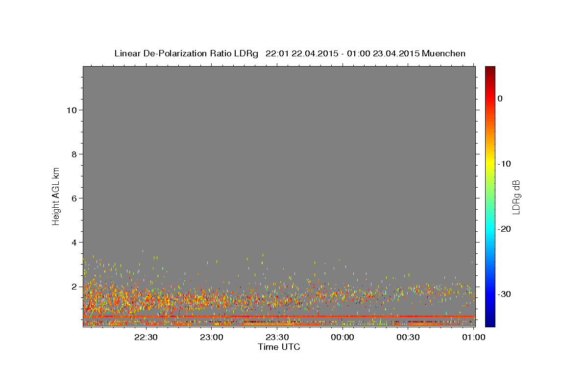
Task: Click the 00:30 time tick label
Action: click(408, 337)
